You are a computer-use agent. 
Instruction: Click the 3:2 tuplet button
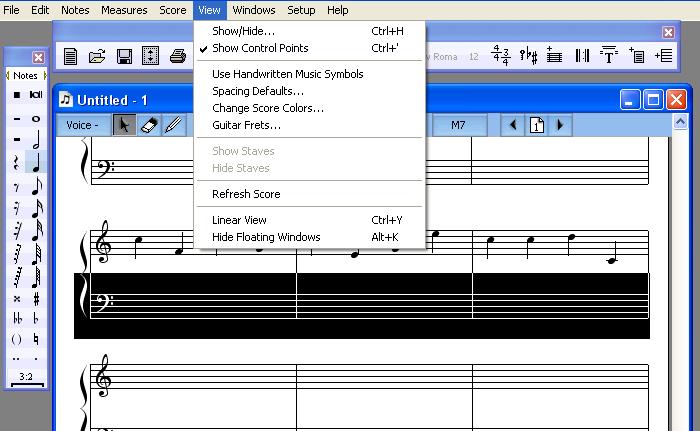coord(26,377)
